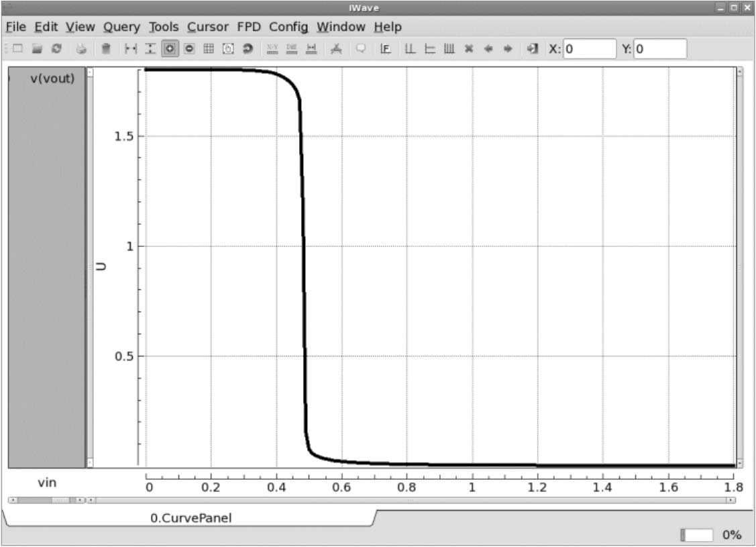
Task: Click the trash delete icon
Action: pyautogui.click(x=106, y=49)
